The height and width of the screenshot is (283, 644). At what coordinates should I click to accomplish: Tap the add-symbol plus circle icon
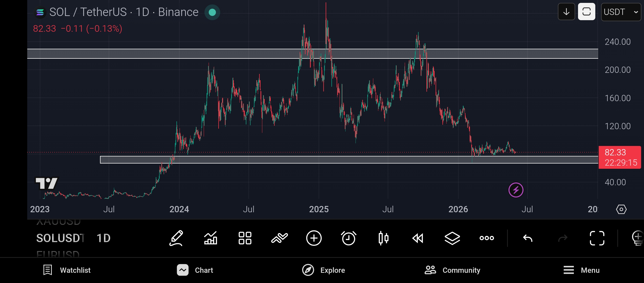314,238
